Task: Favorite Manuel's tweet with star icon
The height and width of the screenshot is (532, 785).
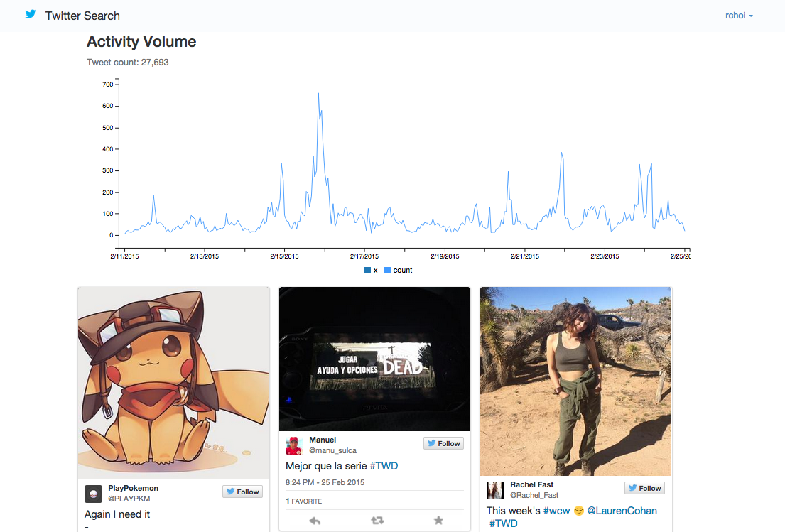Action: (x=438, y=520)
